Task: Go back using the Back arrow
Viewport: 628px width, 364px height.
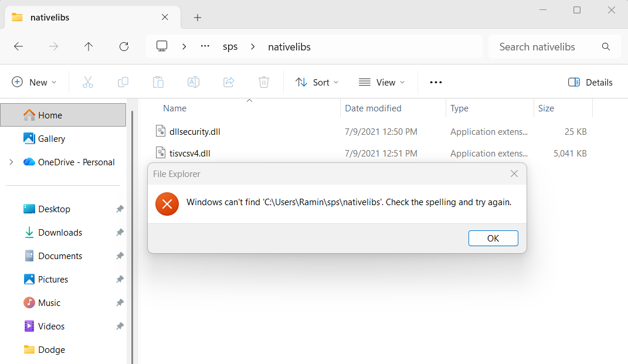Action: [18, 46]
